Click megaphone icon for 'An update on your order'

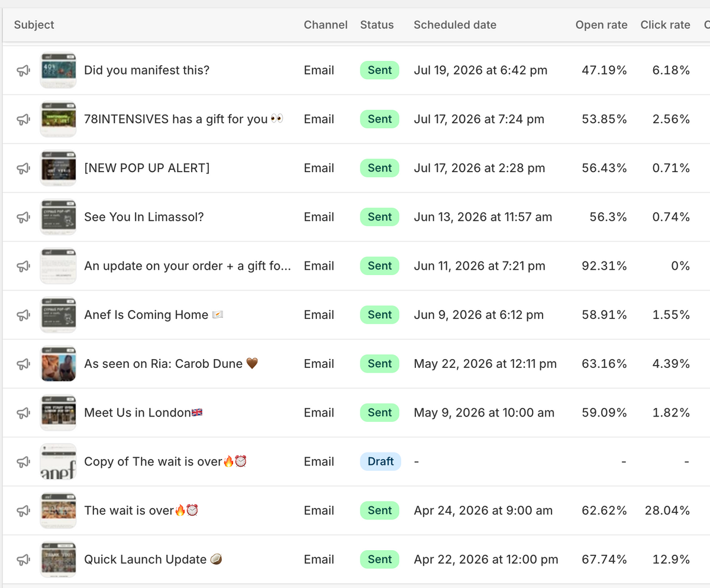click(x=23, y=266)
